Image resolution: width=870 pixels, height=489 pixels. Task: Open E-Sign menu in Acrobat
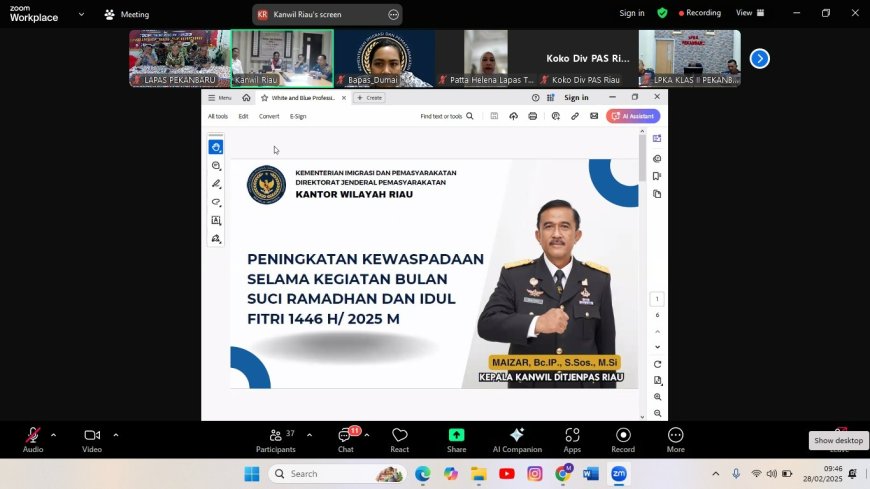click(298, 117)
